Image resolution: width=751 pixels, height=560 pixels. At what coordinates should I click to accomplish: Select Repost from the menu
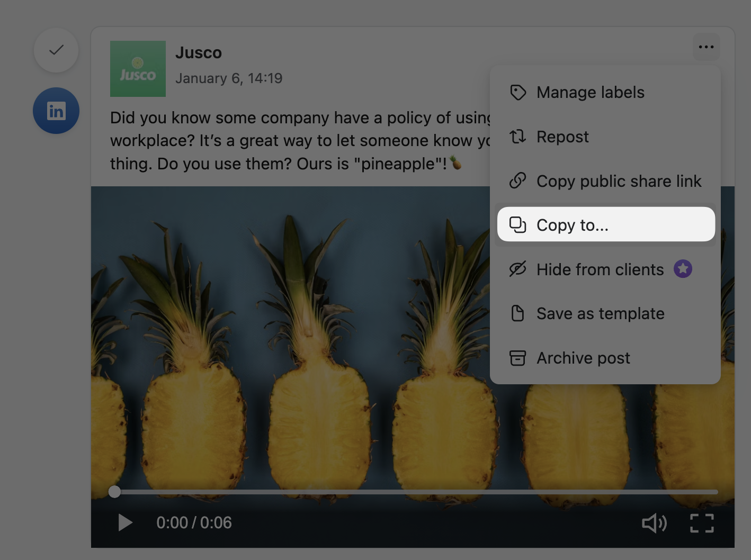click(x=562, y=137)
